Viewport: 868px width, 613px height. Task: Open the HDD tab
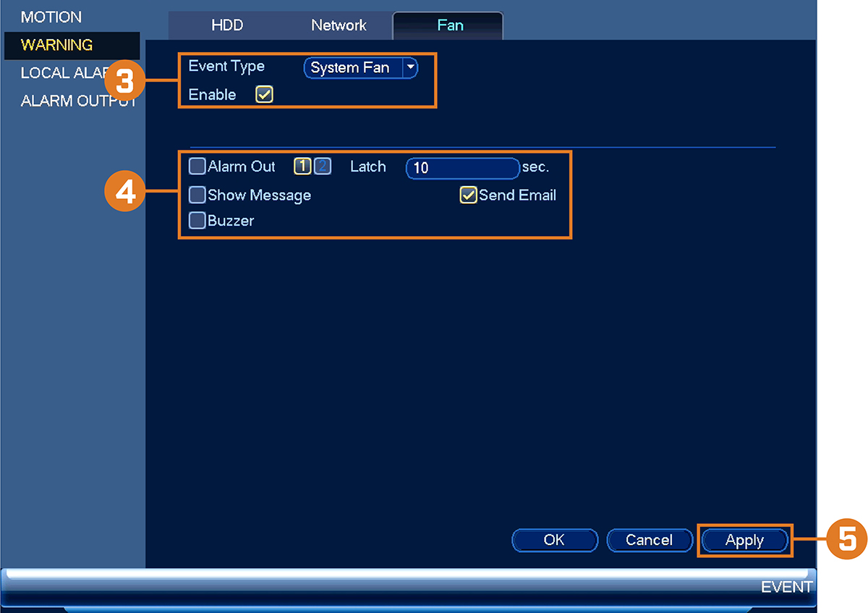pyautogui.click(x=227, y=25)
